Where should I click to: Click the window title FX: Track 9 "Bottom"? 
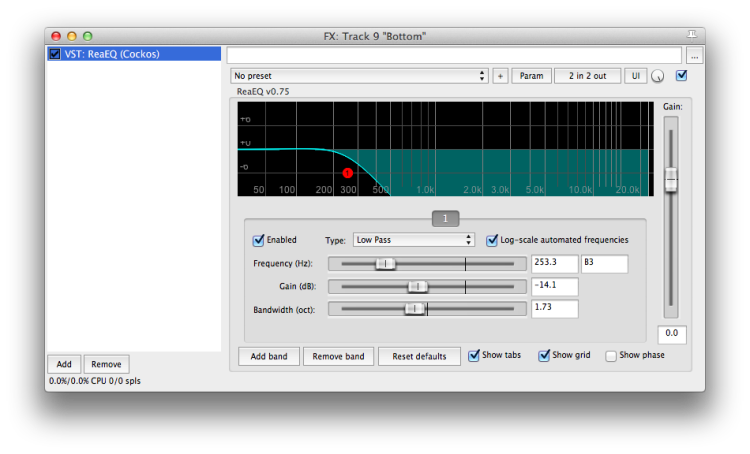click(x=375, y=36)
